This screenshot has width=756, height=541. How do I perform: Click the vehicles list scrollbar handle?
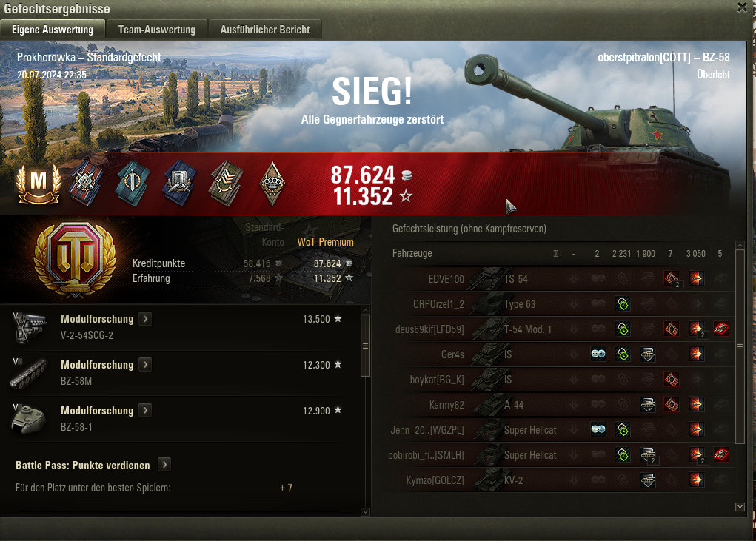[x=740, y=346]
